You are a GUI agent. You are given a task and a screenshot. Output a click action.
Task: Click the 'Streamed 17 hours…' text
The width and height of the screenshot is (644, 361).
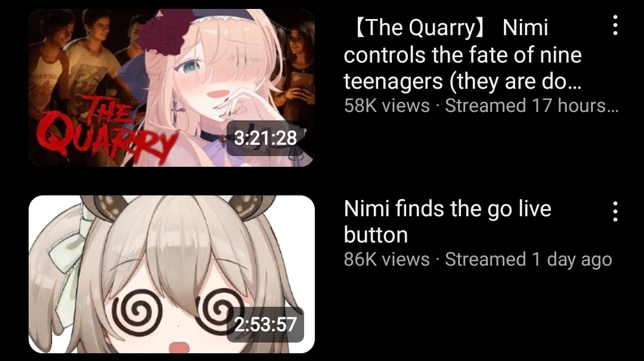point(531,106)
